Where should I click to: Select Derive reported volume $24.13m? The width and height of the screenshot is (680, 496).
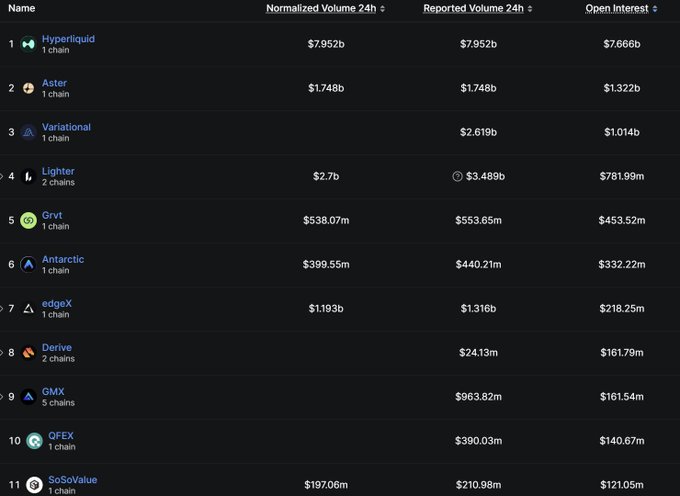click(478, 352)
